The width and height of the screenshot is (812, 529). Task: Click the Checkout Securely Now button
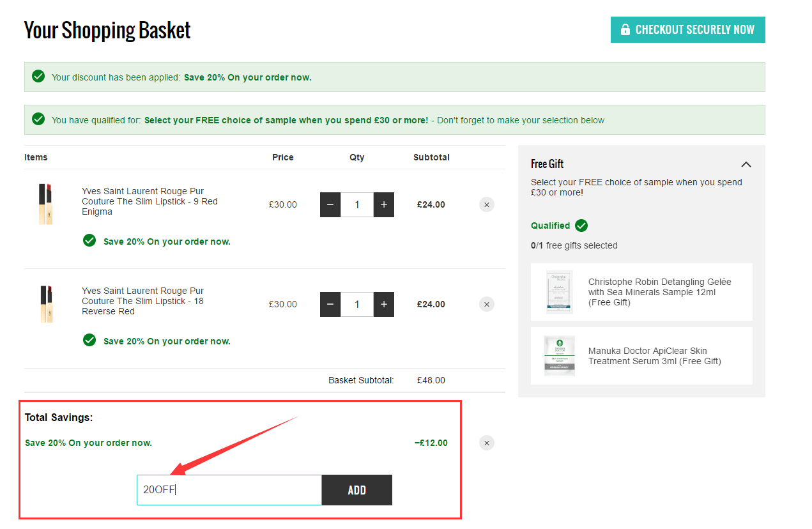pyautogui.click(x=687, y=30)
